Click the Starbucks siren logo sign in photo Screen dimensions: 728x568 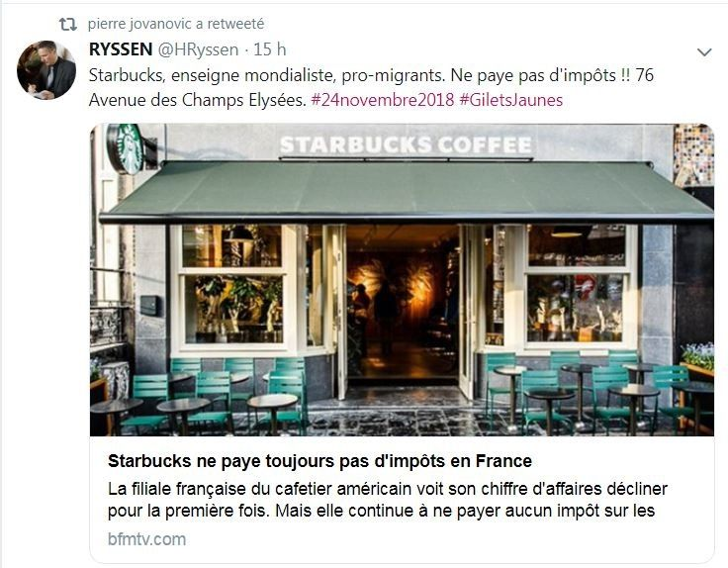click(x=126, y=148)
